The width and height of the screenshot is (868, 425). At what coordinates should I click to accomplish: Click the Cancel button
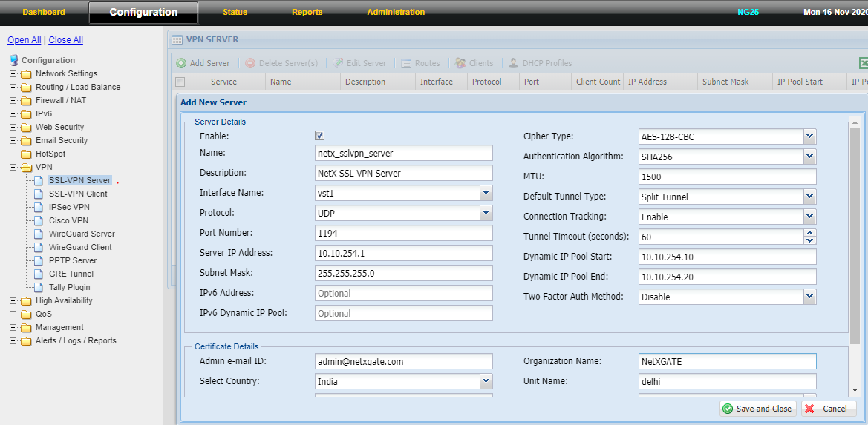pos(828,409)
